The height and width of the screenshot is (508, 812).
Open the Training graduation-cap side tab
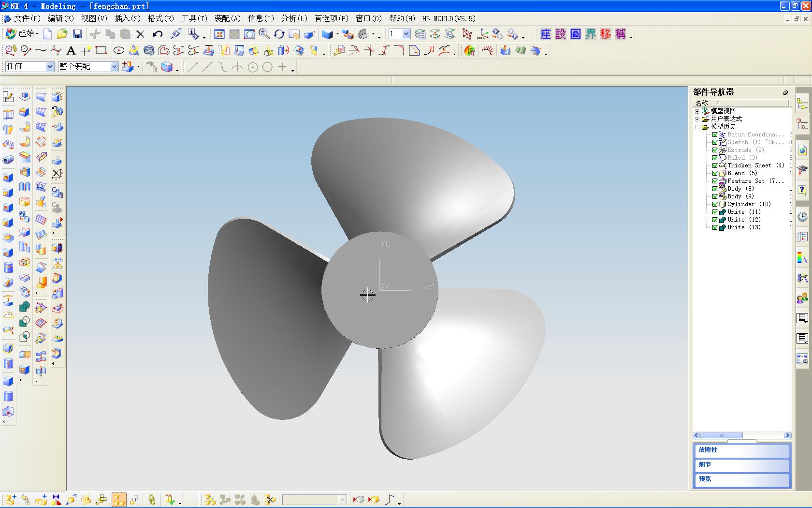coord(802,169)
